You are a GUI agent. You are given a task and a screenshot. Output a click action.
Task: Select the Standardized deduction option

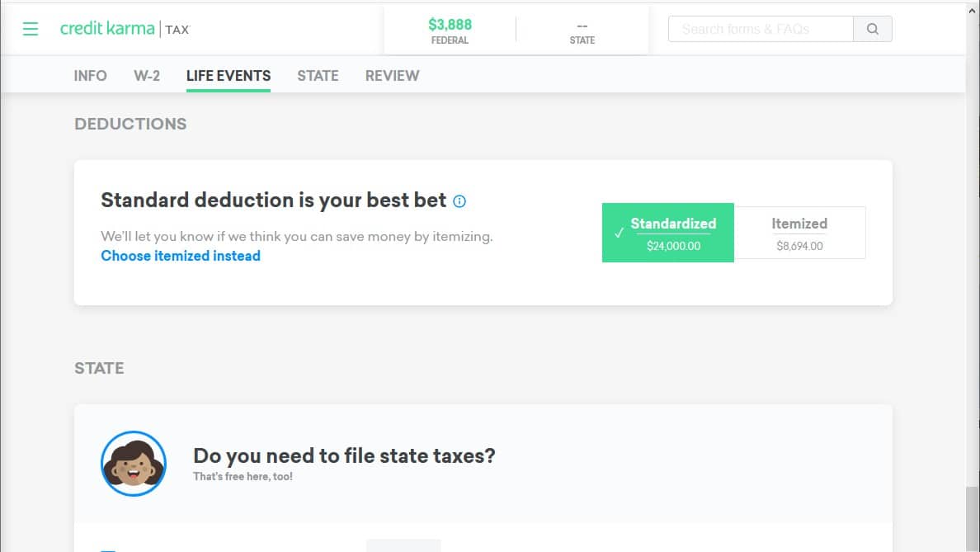pos(668,233)
